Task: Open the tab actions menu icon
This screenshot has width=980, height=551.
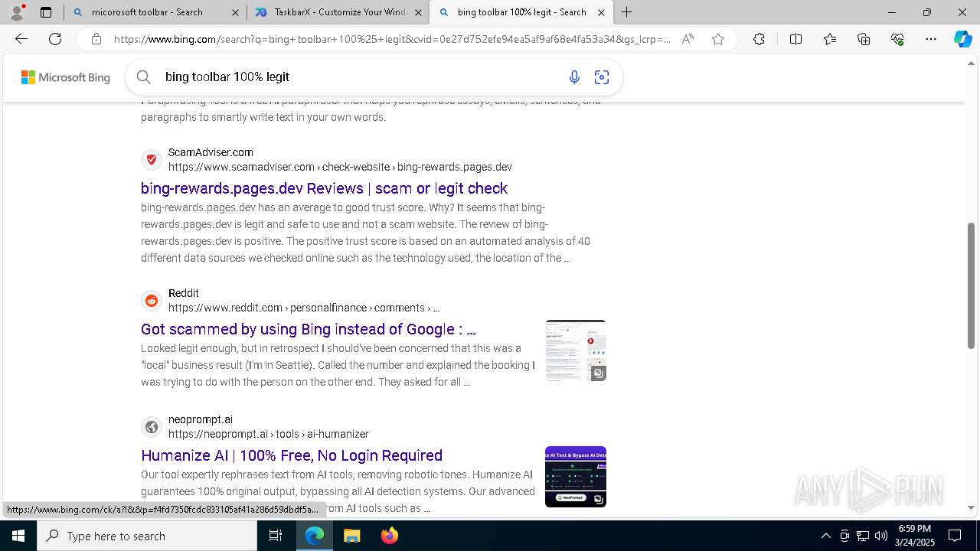Action: [x=46, y=12]
